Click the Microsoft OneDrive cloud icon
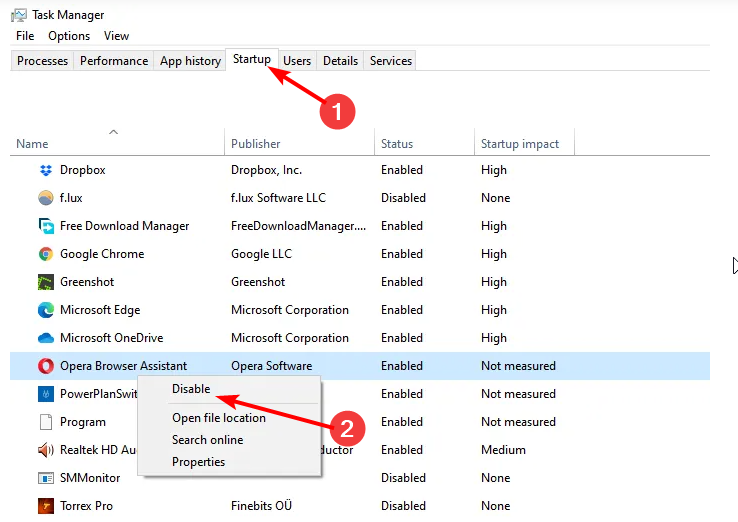The height and width of the screenshot is (522, 738). 46,338
